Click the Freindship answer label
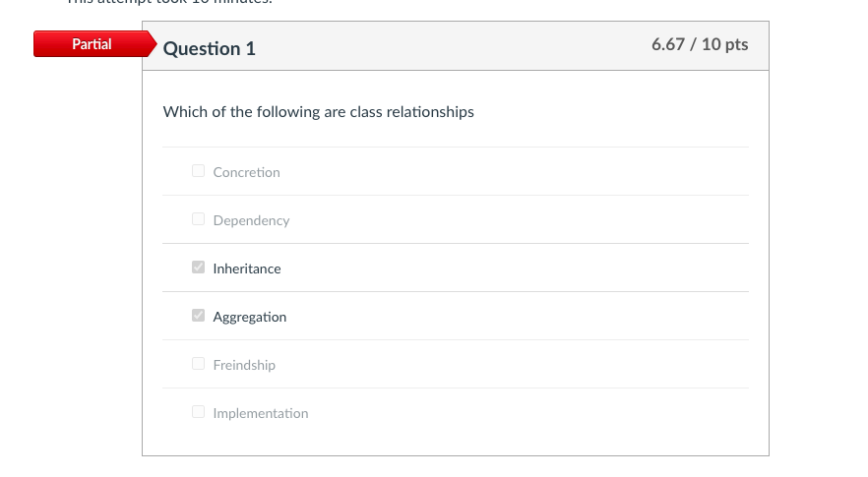This screenshot has height=477, width=868. (x=244, y=365)
